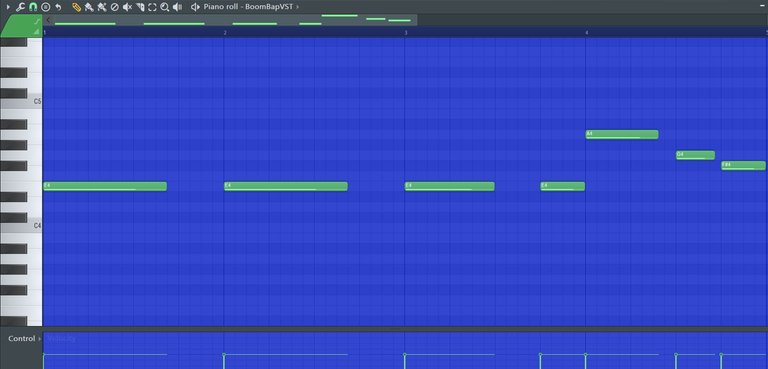The height and width of the screenshot is (369, 768).
Task: Click the bar 3 timeline marker
Action: point(406,32)
